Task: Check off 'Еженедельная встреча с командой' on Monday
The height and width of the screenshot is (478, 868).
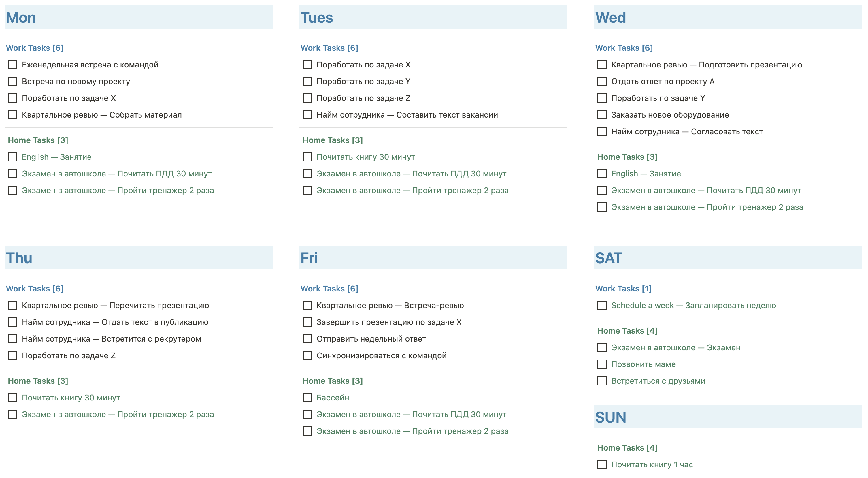Action: click(13, 65)
